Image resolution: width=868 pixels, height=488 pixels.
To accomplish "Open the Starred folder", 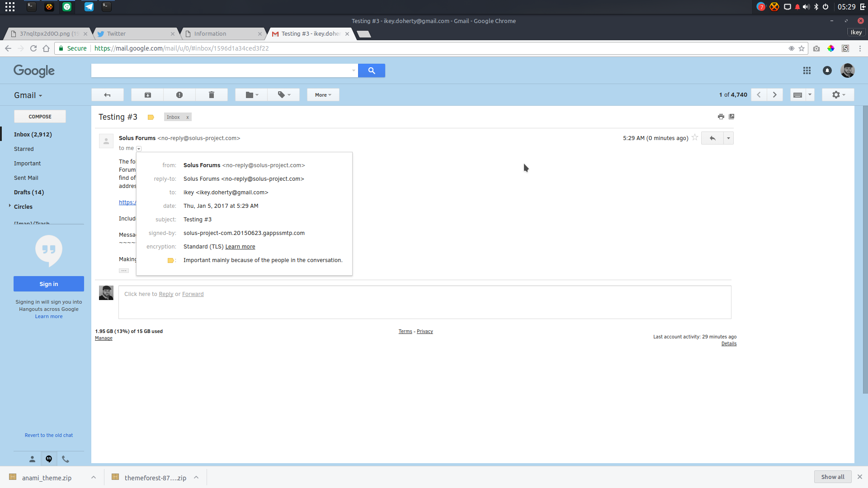I will click(x=24, y=149).
